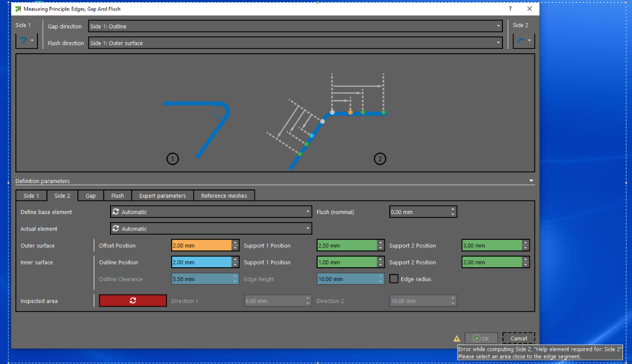Click circled number 2 in diagram
The width and height of the screenshot is (632, 364).
379,158
